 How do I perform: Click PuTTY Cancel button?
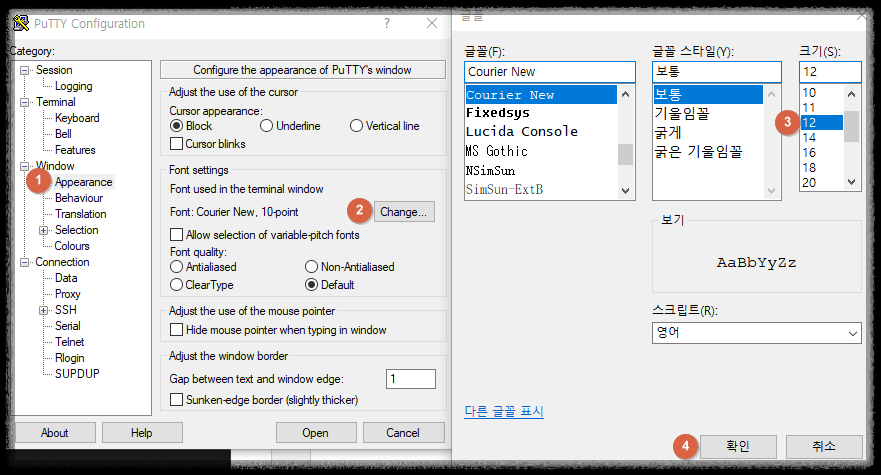[403, 433]
